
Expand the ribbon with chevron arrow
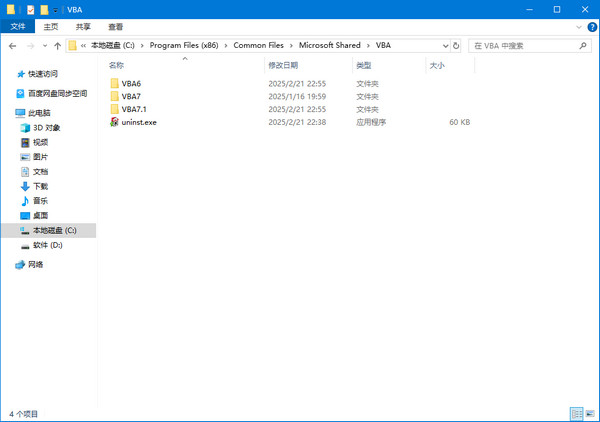578,27
